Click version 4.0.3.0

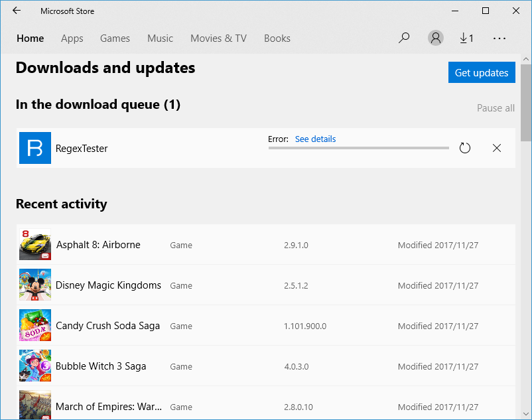tap(297, 366)
